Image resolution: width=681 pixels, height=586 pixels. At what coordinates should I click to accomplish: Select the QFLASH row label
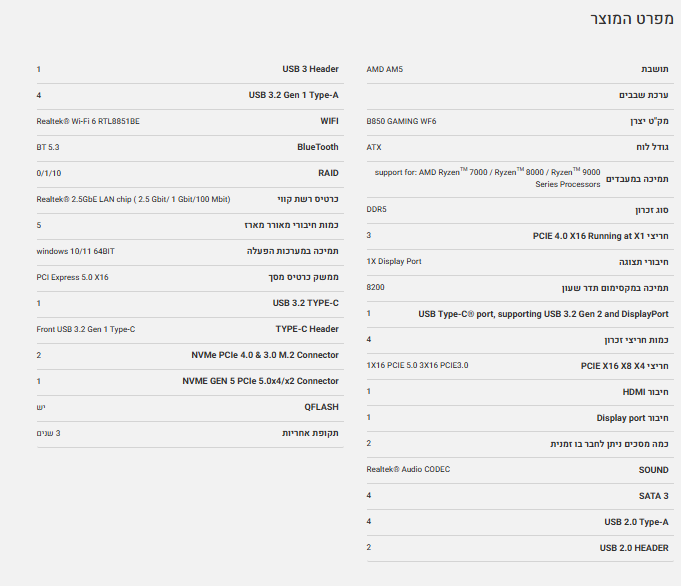321,407
